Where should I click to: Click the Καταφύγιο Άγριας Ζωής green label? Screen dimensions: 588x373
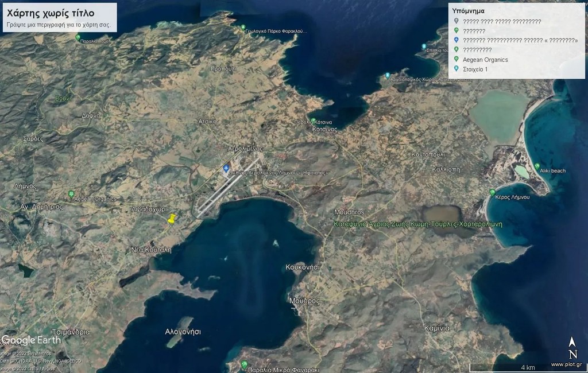click(418, 224)
